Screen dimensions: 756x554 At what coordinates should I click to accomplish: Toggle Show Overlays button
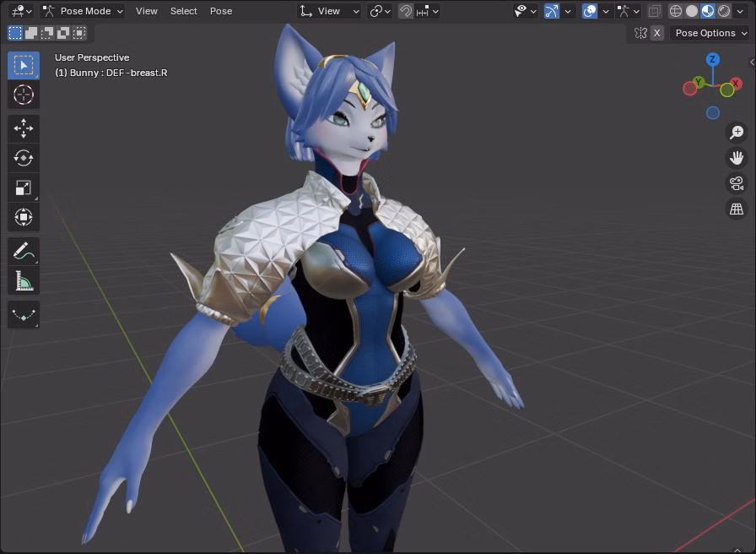(589, 11)
